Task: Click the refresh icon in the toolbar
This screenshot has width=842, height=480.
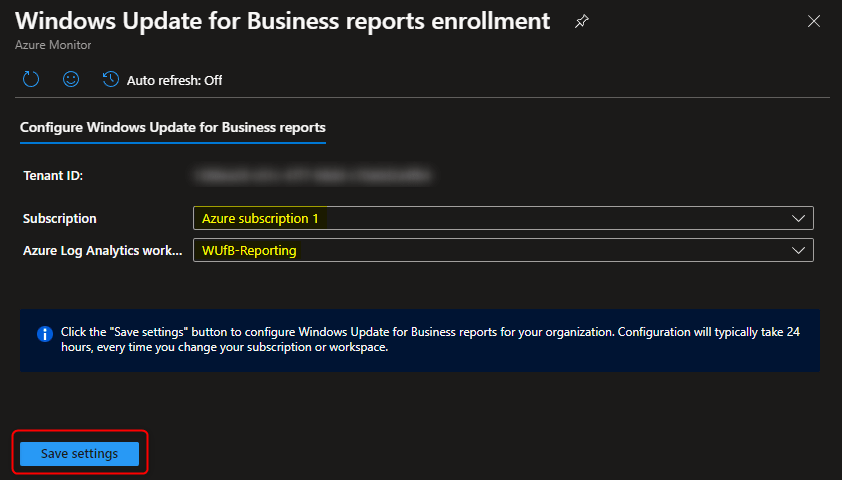Action: pyautogui.click(x=31, y=79)
